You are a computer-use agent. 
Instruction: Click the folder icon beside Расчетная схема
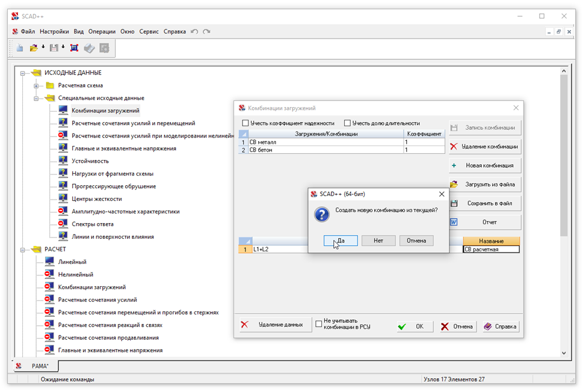coord(50,85)
